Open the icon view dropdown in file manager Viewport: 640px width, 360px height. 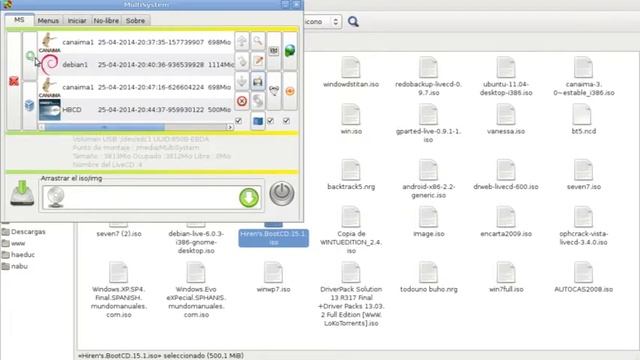[322, 22]
